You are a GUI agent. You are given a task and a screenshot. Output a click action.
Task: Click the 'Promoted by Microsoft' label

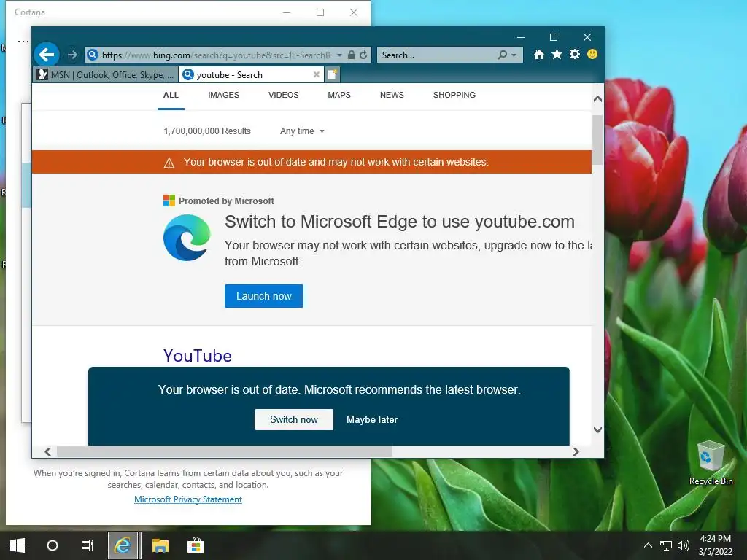point(226,201)
